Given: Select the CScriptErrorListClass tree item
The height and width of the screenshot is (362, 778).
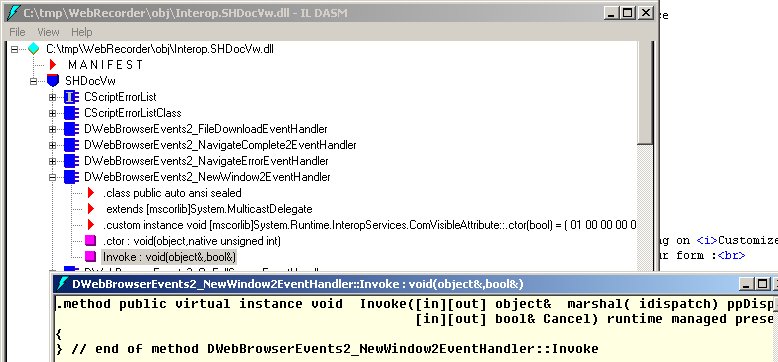Looking at the screenshot, I should pos(132,113).
